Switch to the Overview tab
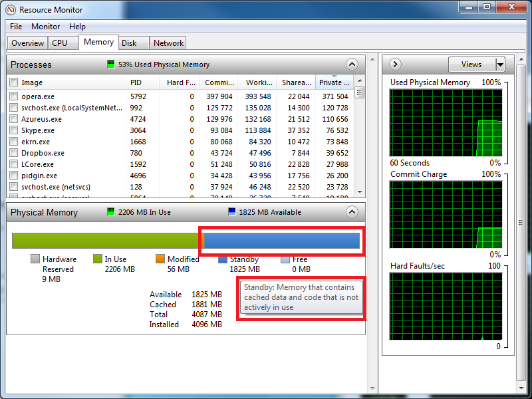532x399 pixels. pyautogui.click(x=27, y=43)
